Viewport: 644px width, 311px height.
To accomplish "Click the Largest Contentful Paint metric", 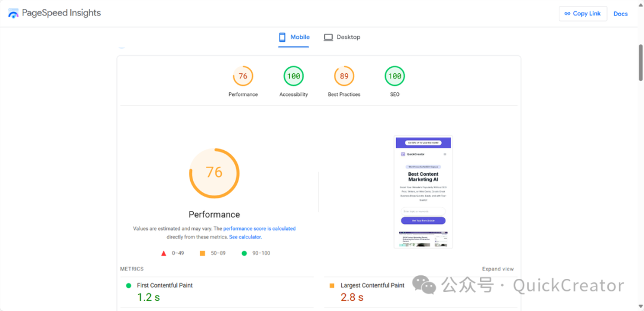I will 372,285.
